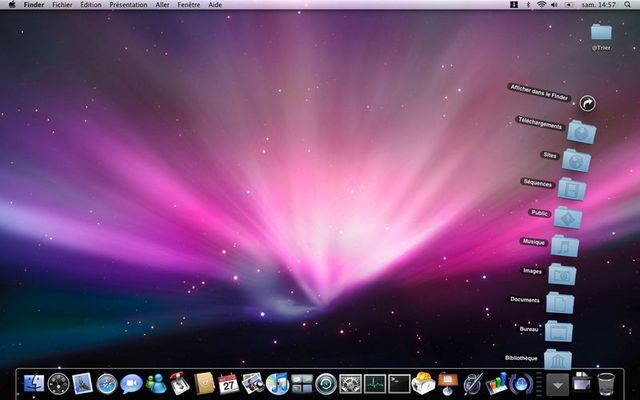
Task: Click the clock showing sam. 14:57
Action: pos(598,5)
